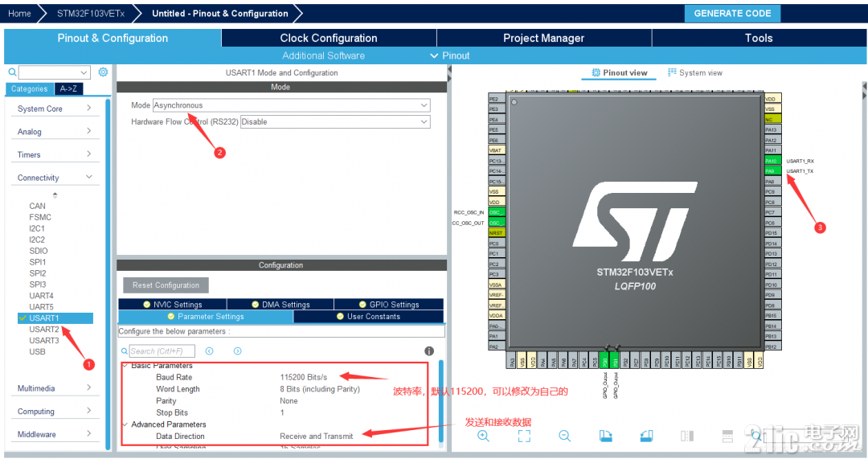Screen dimensions: 868x459
Task: Click the PA10 pin on the chip
Action: click(773, 161)
